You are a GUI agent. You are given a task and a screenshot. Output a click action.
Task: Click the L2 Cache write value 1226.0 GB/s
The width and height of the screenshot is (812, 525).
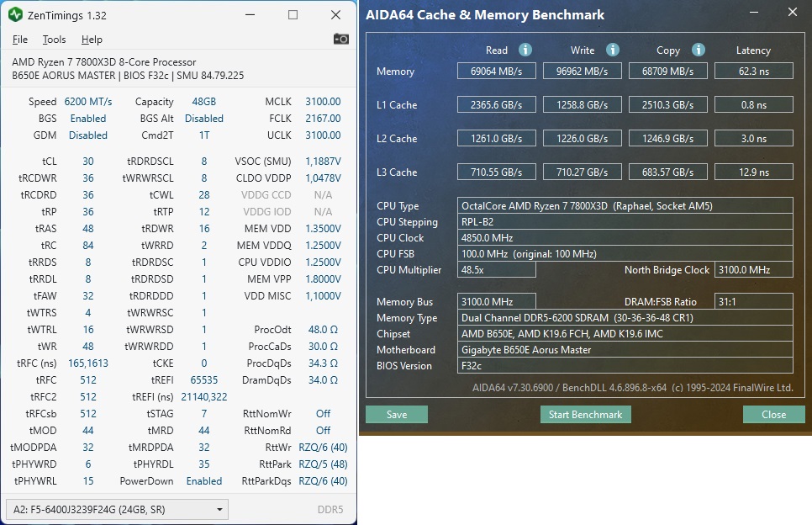[582, 138]
